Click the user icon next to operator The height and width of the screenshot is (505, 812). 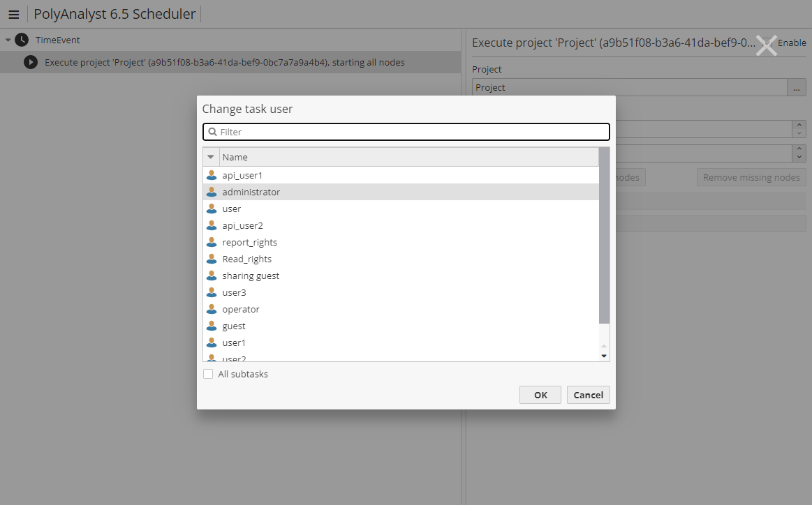click(212, 309)
